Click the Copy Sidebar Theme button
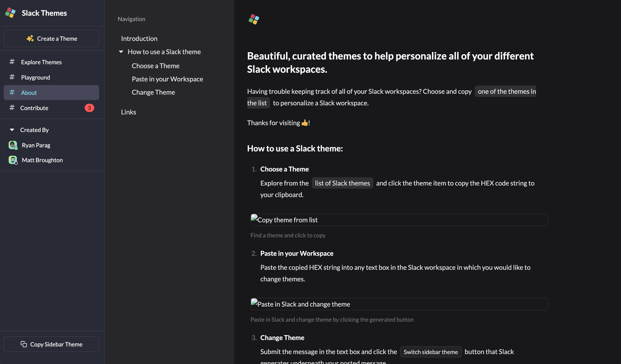 51,344
